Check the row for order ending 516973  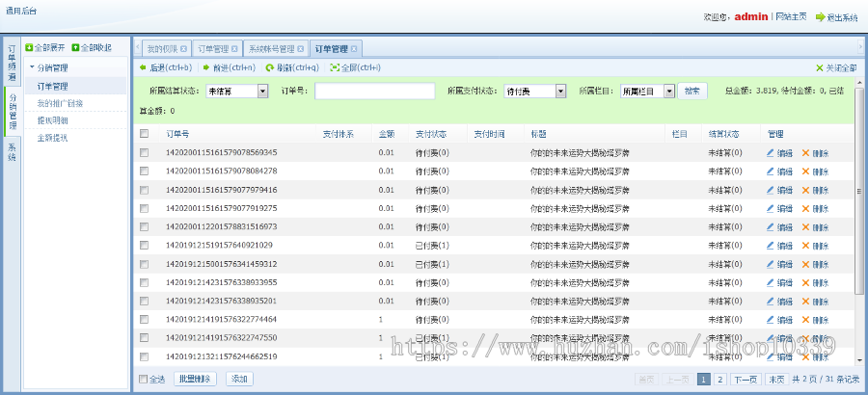(x=145, y=226)
